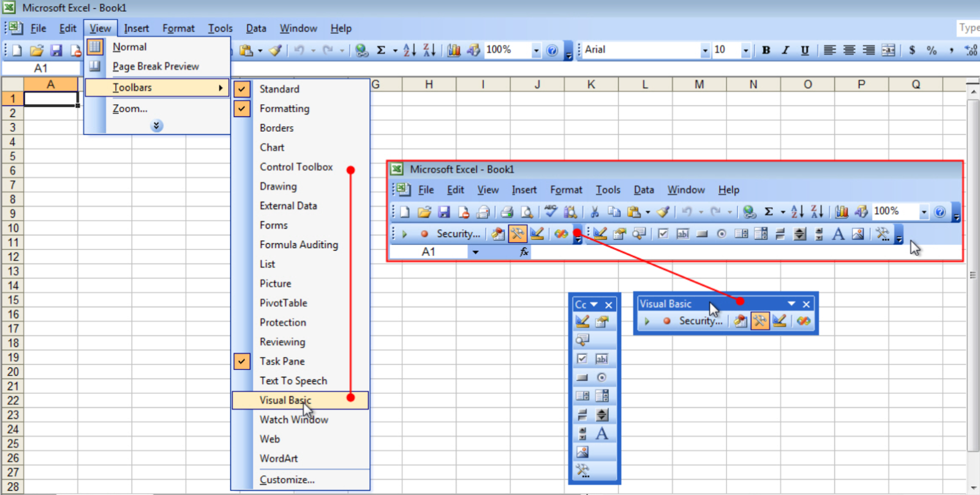This screenshot has width=980, height=495.
Task: Expand the View menu hidden items
Action: point(157,126)
